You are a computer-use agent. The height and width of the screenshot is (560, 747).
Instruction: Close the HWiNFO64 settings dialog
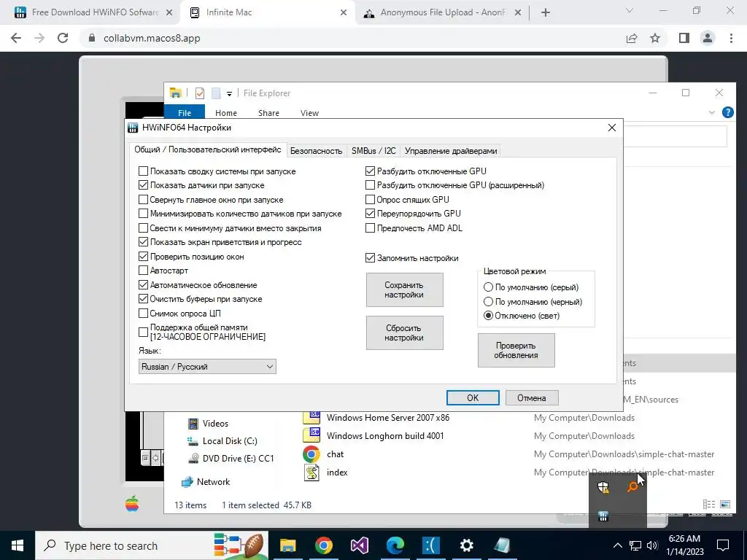pos(612,128)
